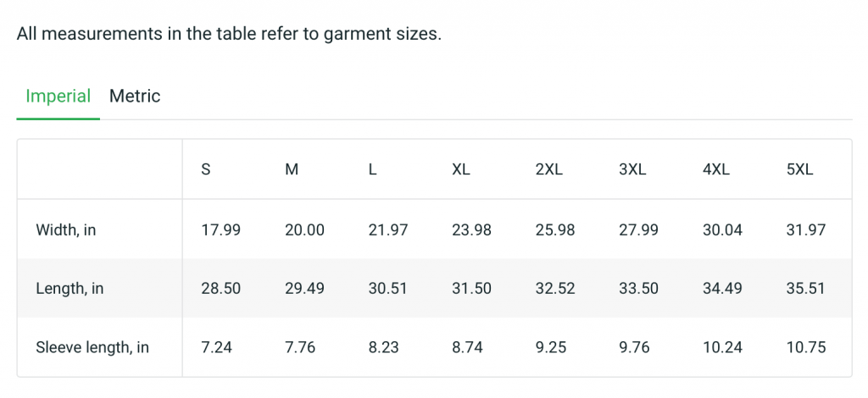
Task: Click the 4XL size column header
Action: coord(716,169)
